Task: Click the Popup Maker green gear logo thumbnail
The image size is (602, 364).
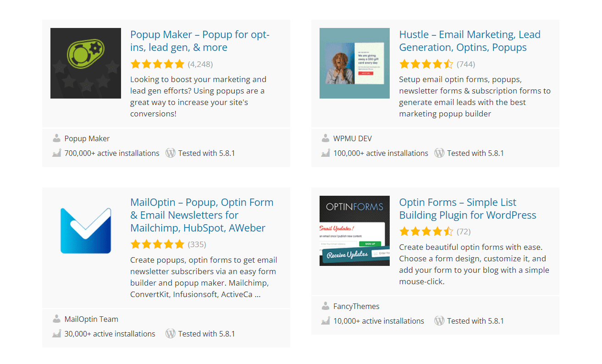Action: pyautogui.click(x=86, y=63)
